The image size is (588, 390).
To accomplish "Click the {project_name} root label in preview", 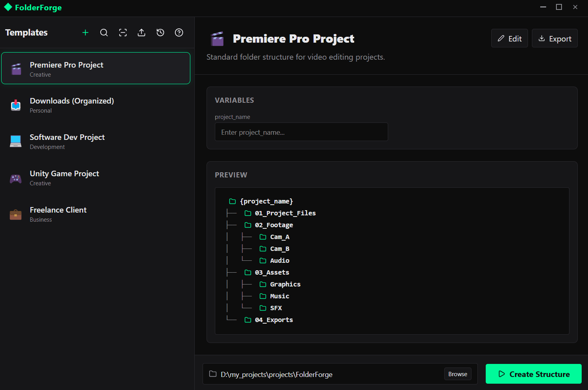I will pyautogui.click(x=267, y=202).
